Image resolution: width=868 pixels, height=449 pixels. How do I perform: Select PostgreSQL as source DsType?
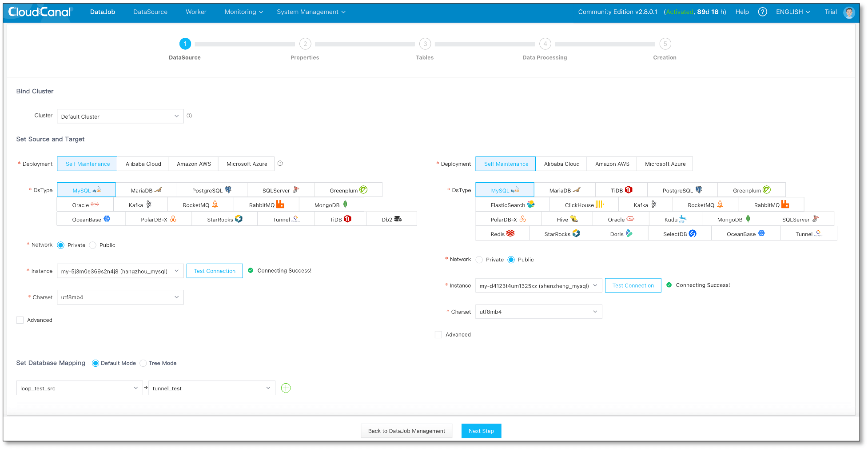tap(211, 190)
